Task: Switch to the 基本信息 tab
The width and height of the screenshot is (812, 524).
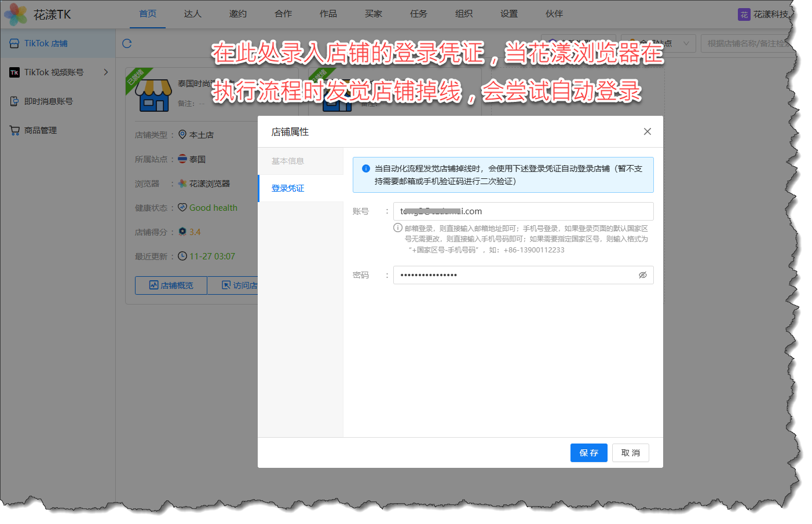Action: [288, 161]
